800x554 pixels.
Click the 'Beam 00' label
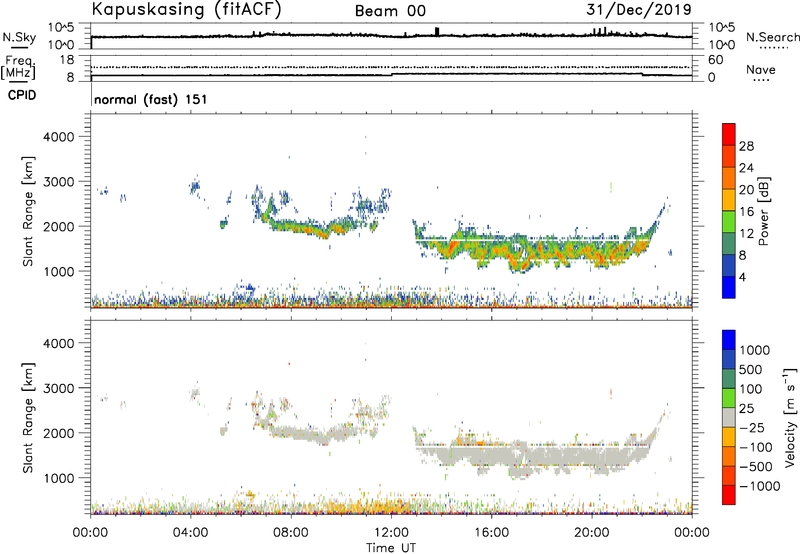pyautogui.click(x=390, y=11)
